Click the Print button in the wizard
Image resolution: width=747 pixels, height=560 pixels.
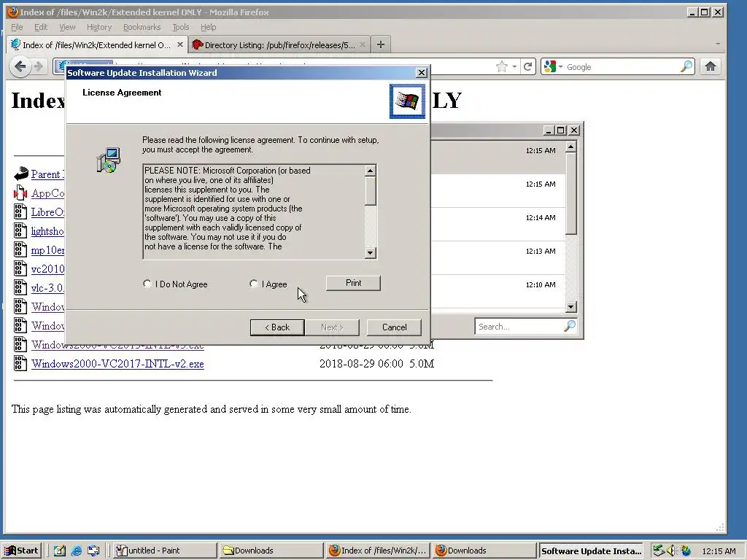tap(353, 283)
